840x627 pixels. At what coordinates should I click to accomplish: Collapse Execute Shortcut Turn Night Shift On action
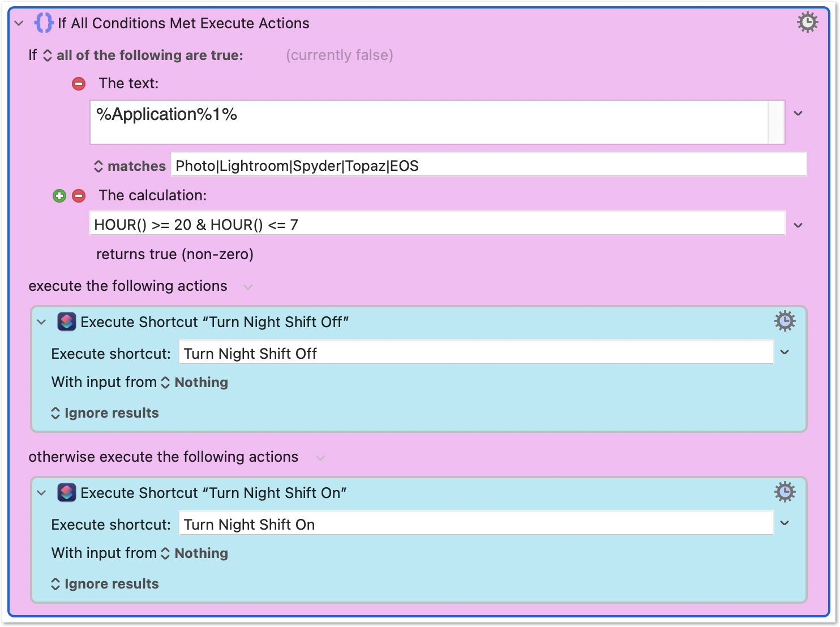click(x=41, y=493)
